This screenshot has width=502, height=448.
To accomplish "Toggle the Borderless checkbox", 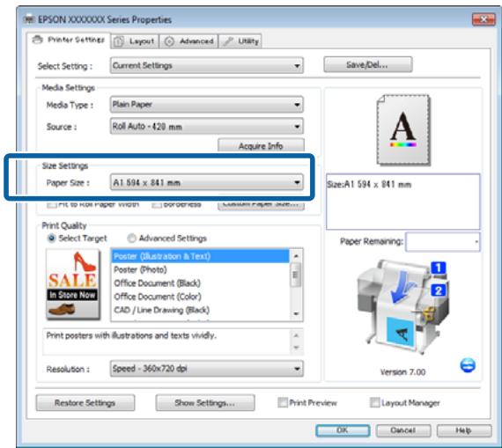I will pos(157,204).
